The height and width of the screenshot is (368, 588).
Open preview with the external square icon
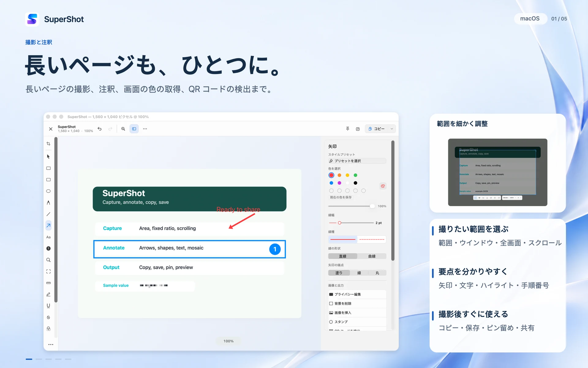(358, 129)
